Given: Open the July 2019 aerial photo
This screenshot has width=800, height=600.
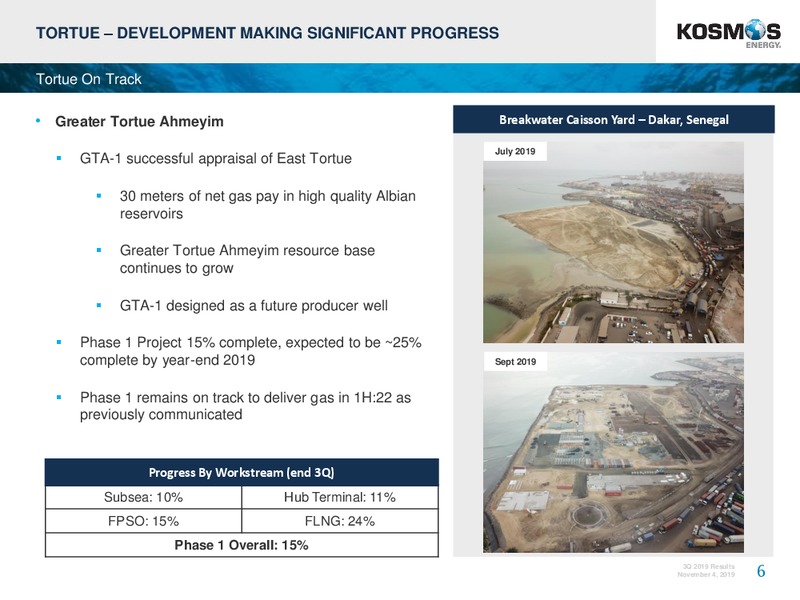Looking at the screenshot, I should (613, 242).
